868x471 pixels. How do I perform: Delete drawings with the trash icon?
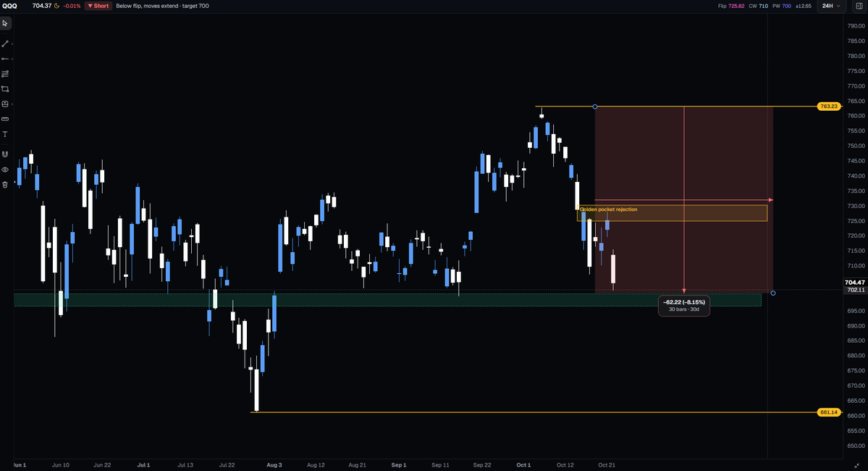[x=5, y=185]
